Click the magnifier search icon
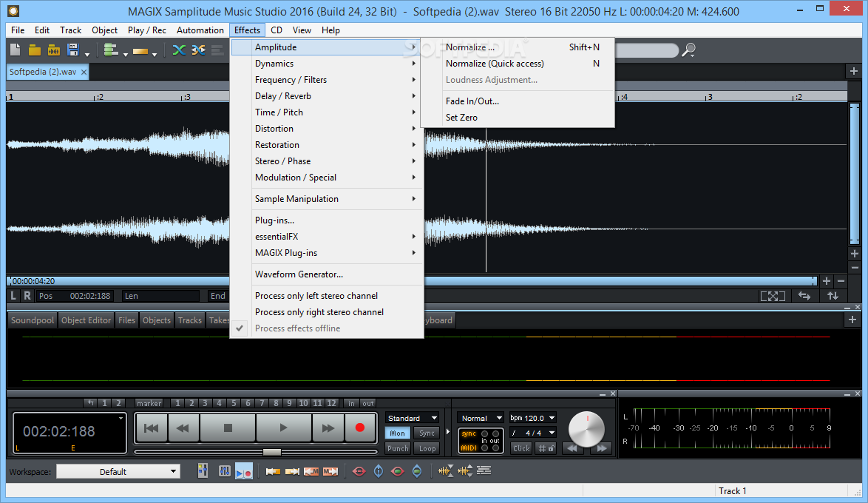868x503 pixels. pos(688,50)
